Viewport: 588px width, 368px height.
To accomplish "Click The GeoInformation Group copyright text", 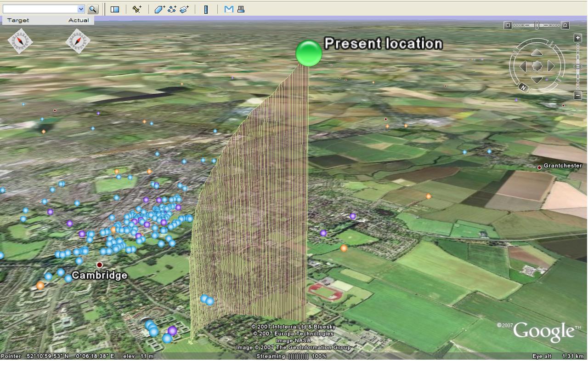I will click(294, 347).
